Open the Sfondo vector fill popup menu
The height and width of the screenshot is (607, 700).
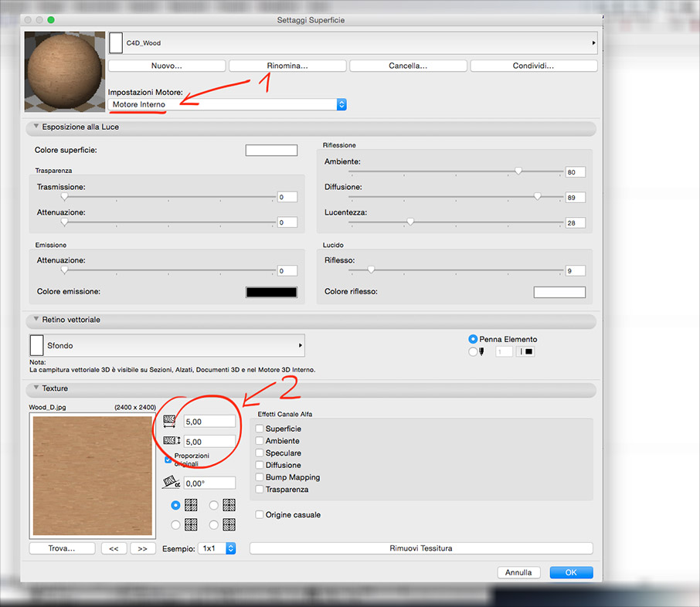[300, 346]
